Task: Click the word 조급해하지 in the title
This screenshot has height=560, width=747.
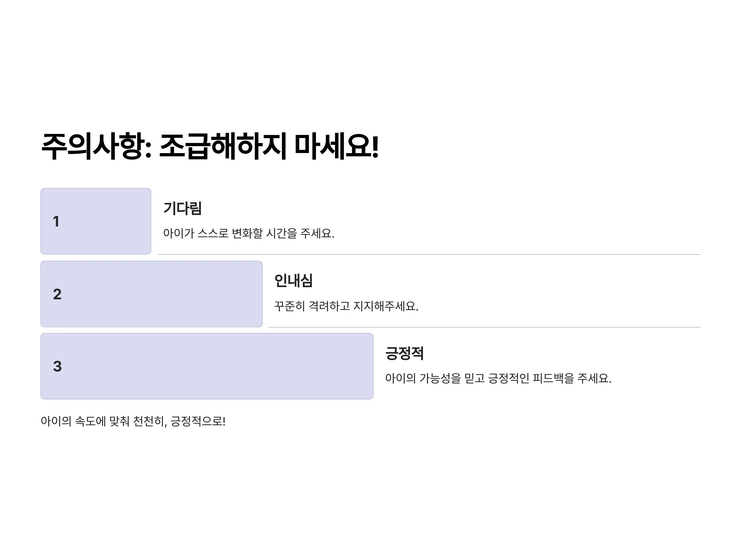Action: [x=223, y=146]
